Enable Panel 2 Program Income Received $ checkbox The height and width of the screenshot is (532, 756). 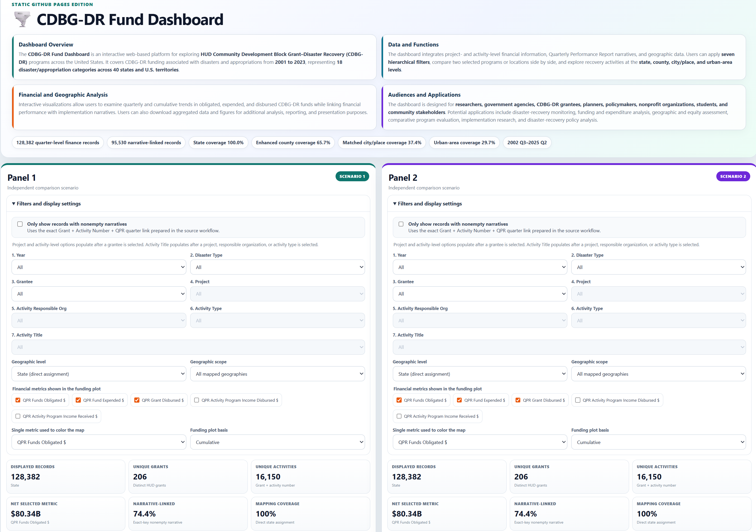[399, 416]
